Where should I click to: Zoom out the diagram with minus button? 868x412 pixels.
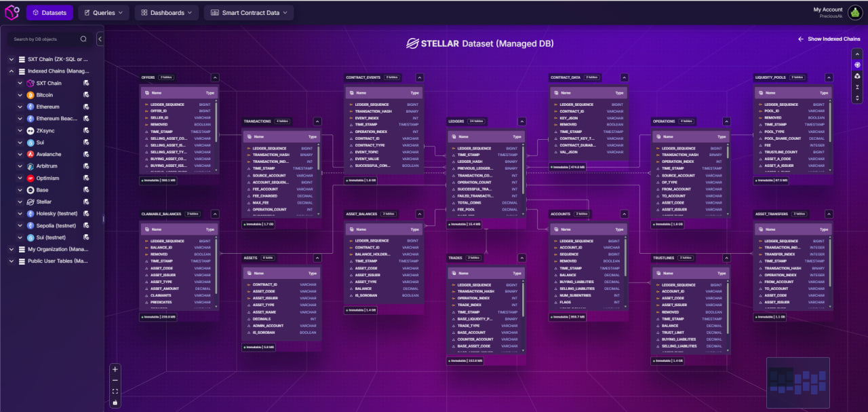115,381
